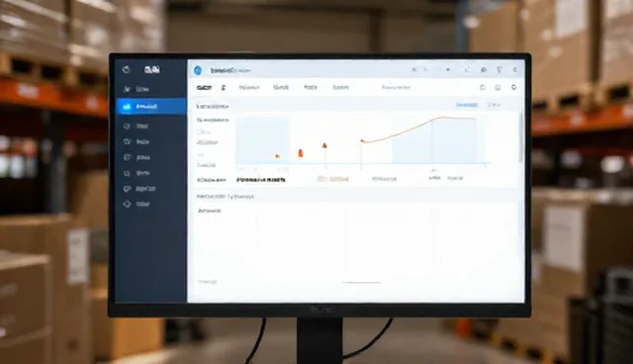Viewport: 633px width, 364px height.
Task: Open the blue link above the chart
Action: point(467,105)
